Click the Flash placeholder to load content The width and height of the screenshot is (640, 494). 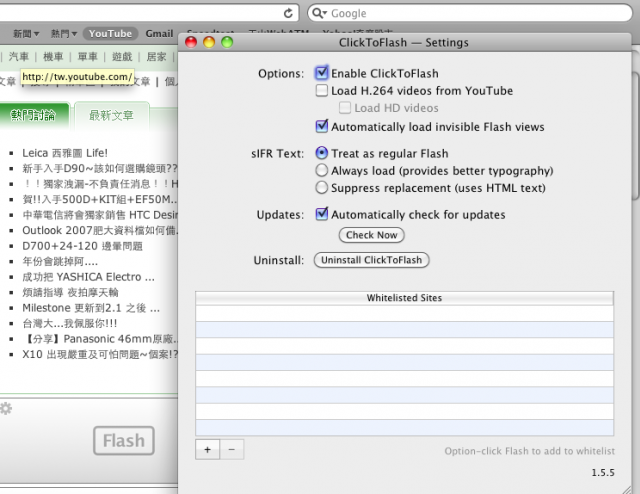pyautogui.click(x=124, y=441)
